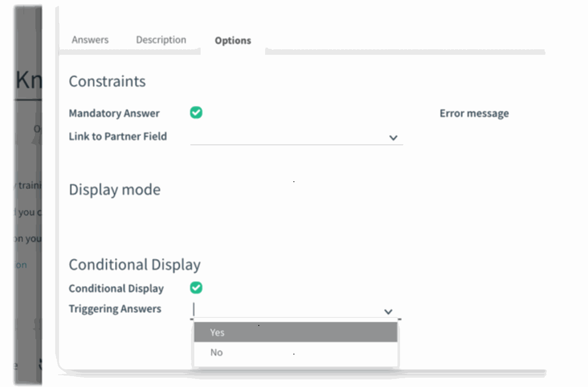The image size is (588, 387).
Task: Click the Mandatory Answer field label
Action: pos(114,113)
